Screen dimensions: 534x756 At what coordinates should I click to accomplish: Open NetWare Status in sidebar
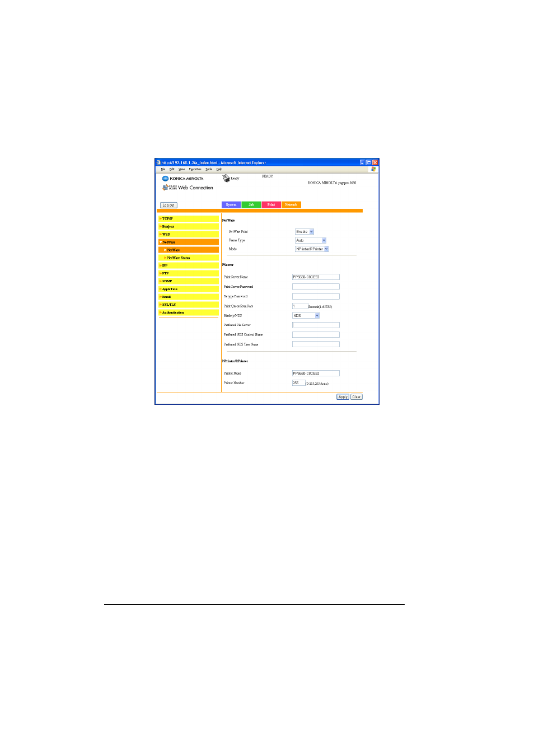(x=189, y=258)
